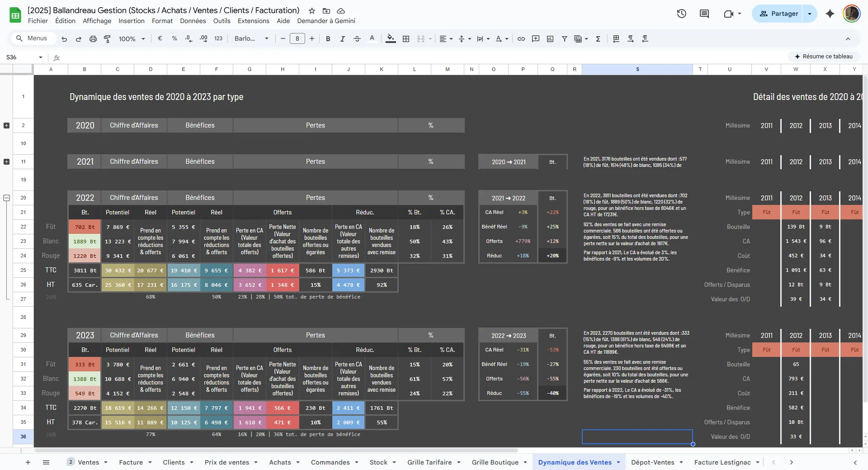
Task: Toggle italic formatting
Action: point(342,39)
